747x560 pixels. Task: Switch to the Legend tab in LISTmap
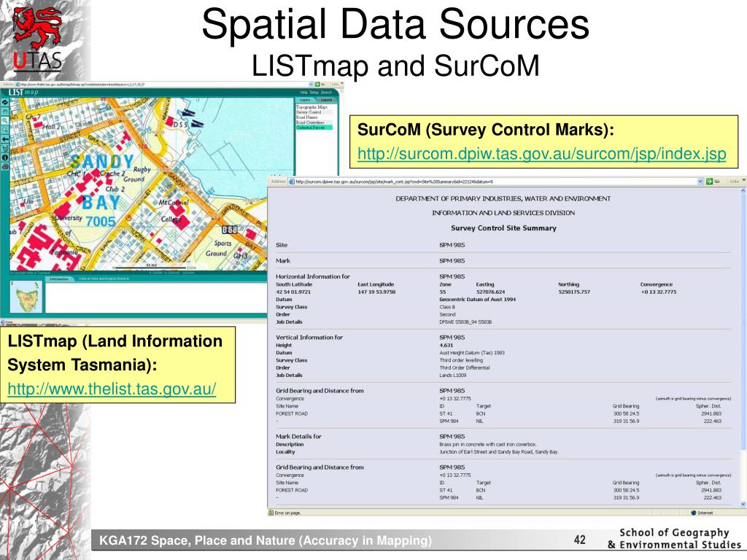(x=326, y=100)
